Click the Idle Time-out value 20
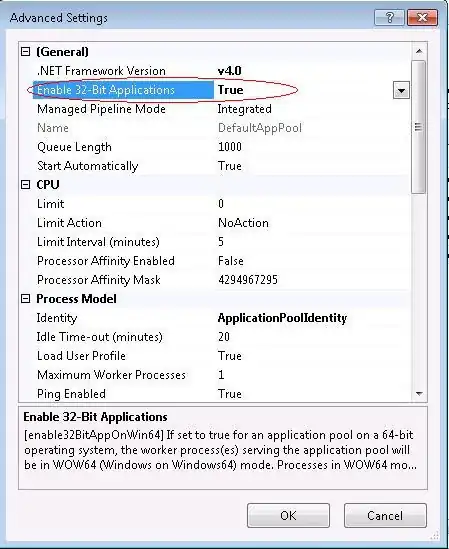 pyautogui.click(x=224, y=337)
